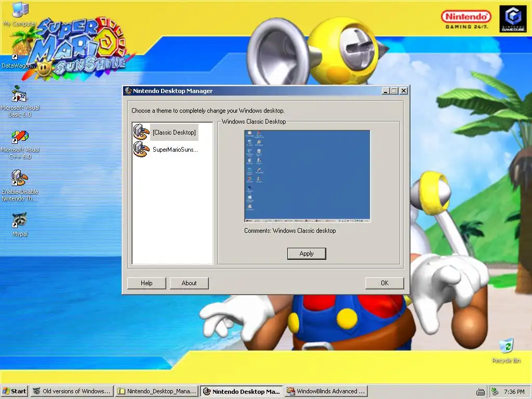The height and width of the screenshot is (399, 532).
Task: Open the My Computer desktop icon
Action: (20, 10)
